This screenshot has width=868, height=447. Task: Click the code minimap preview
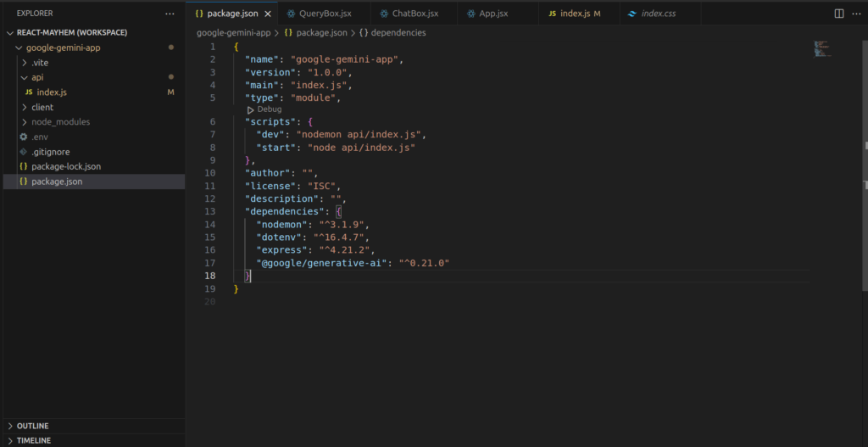coord(823,48)
